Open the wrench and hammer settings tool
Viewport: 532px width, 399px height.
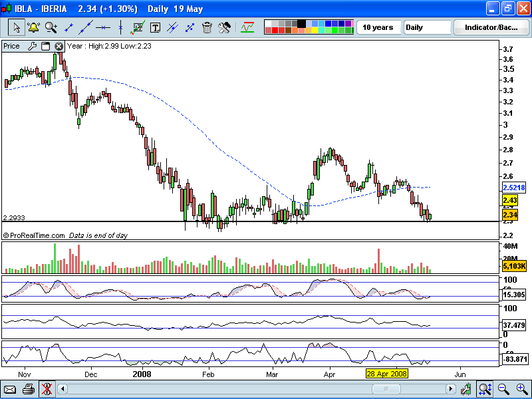pyautogui.click(x=224, y=27)
